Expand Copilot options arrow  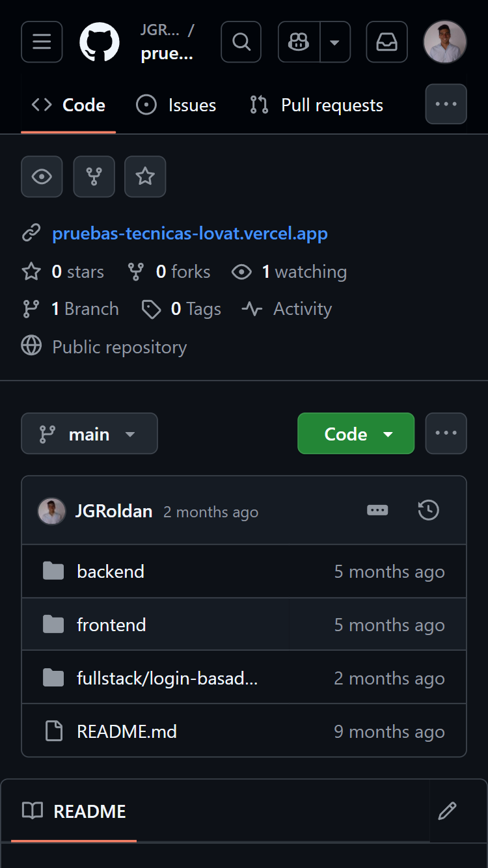[334, 42]
